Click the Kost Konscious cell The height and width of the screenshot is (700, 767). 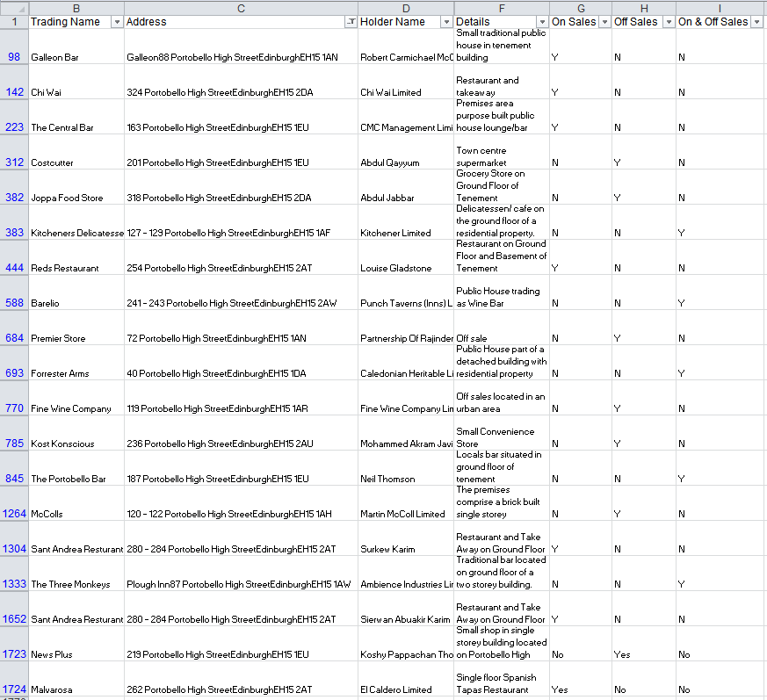pyautogui.click(x=76, y=433)
